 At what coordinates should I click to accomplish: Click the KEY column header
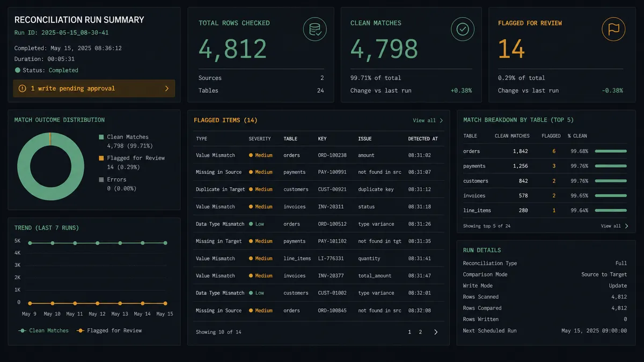tap(322, 139)
